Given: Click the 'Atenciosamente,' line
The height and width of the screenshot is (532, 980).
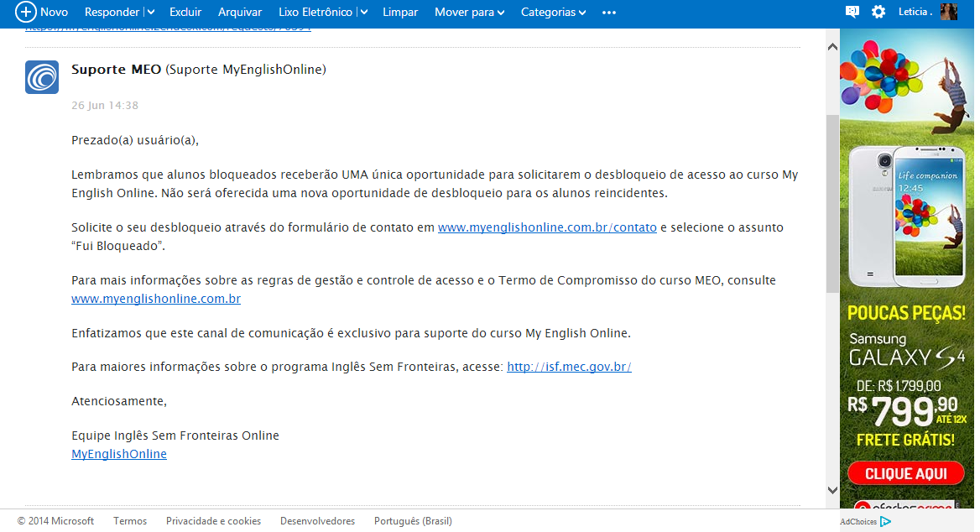Looking at the screenshot, I should click(119, 401).
